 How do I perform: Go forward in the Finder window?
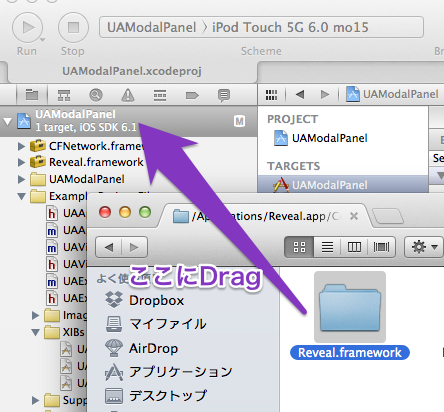coord(134,247)
